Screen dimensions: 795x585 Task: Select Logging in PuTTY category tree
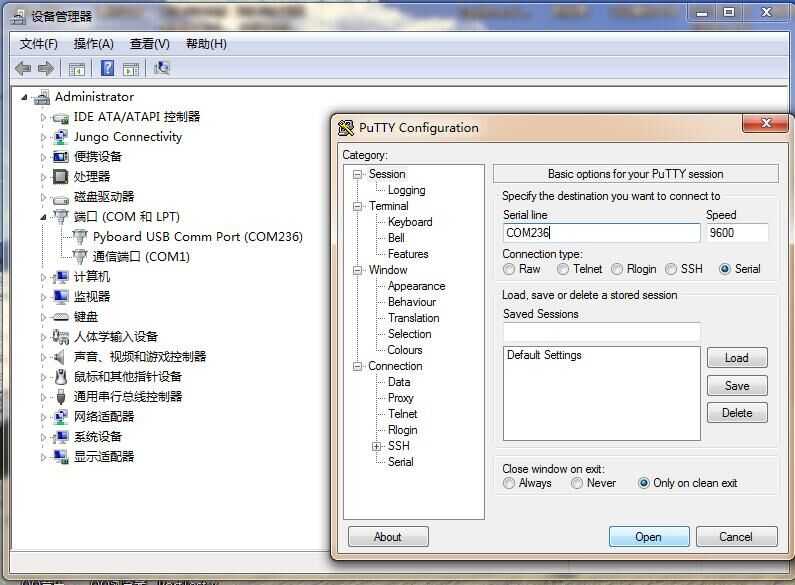click(x=407, y=191)
